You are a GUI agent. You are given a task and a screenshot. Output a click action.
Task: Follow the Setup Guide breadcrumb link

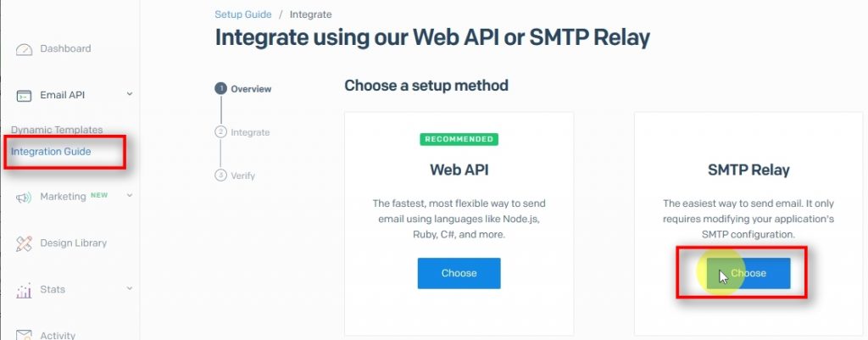pyautogui.click(x=243, y=14)
